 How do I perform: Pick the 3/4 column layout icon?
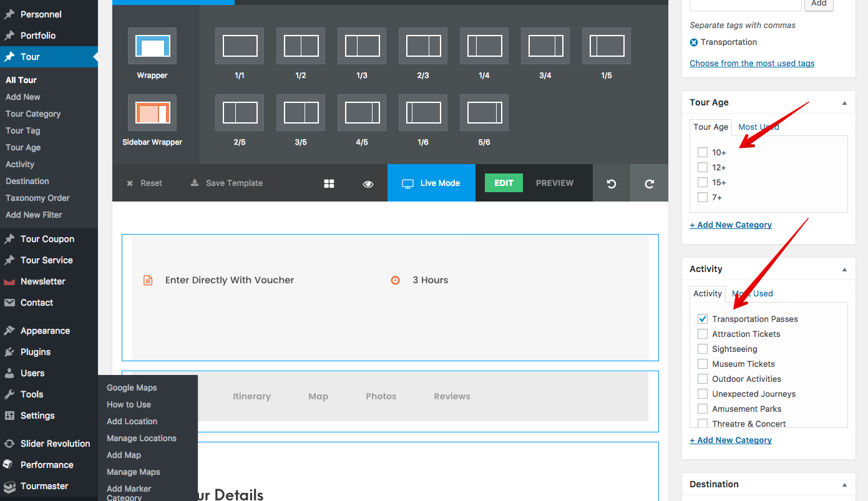pyautogui.click(x=545, y=46)
